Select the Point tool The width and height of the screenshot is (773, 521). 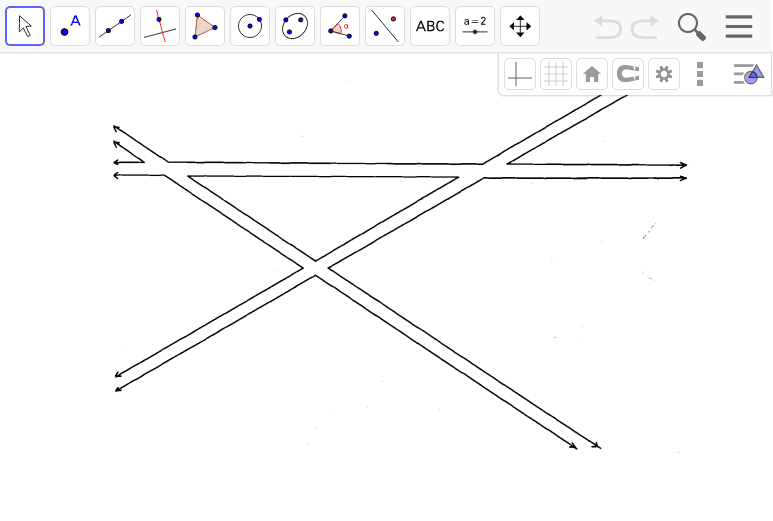(x=70, y=26)
